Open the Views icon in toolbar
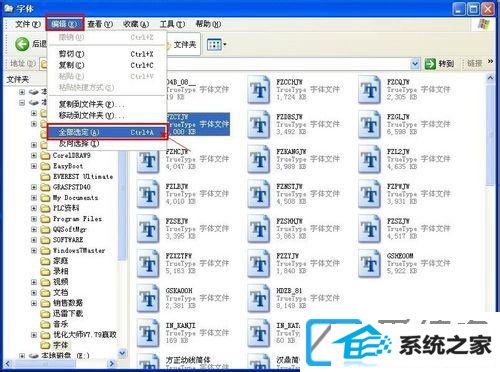500x372 pixels. [216, 44]
